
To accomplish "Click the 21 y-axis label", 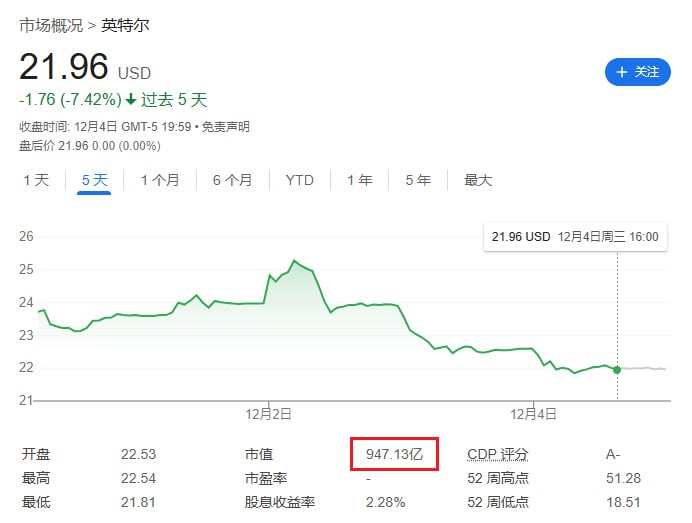I will (26, 400).
